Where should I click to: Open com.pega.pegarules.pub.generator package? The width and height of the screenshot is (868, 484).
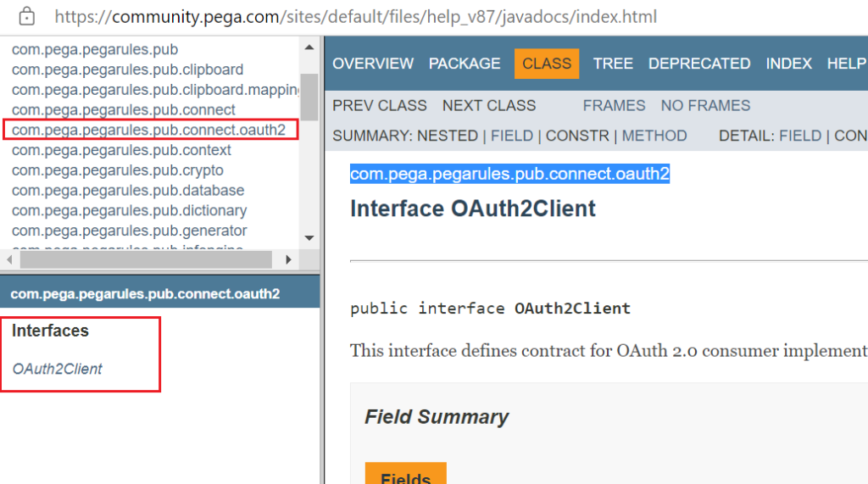pyautogui.click(x=129, y=231)
